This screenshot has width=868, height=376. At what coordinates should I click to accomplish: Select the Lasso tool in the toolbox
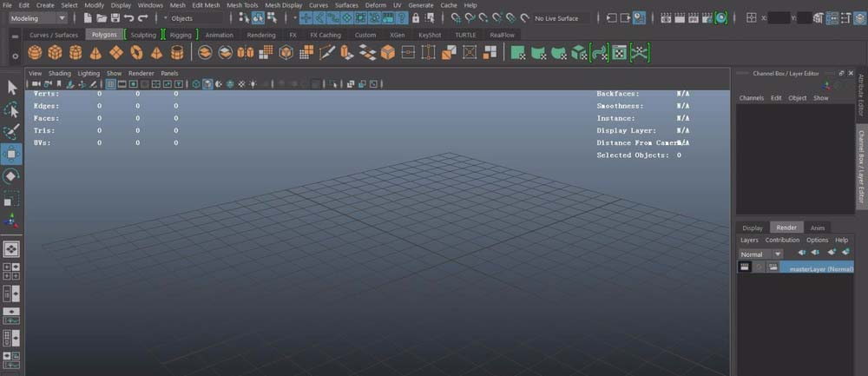click(x=11, y=109)
